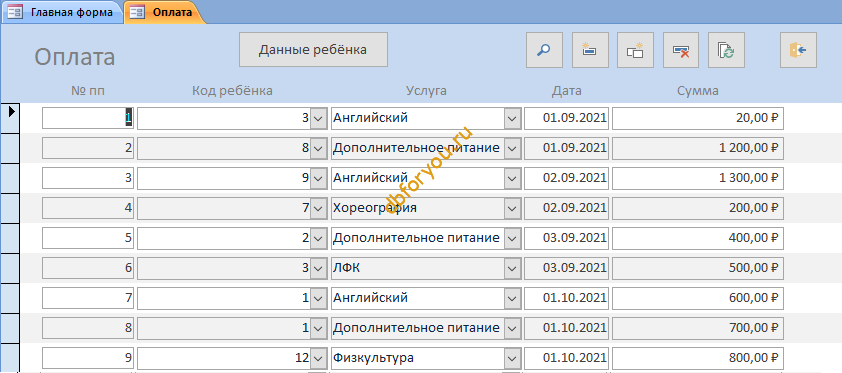Click the Delete record icon with red X
This screenshot has height=373, width=842.
click(x=681, y=50)
